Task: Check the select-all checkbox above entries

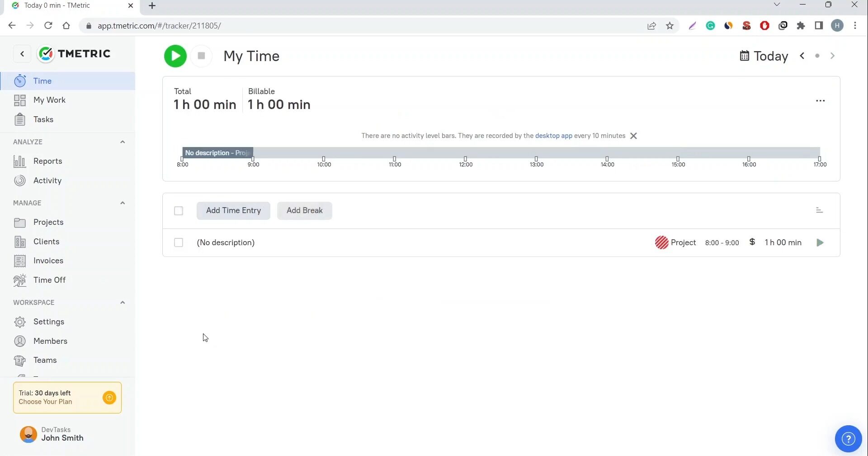Action: [179, 210]
